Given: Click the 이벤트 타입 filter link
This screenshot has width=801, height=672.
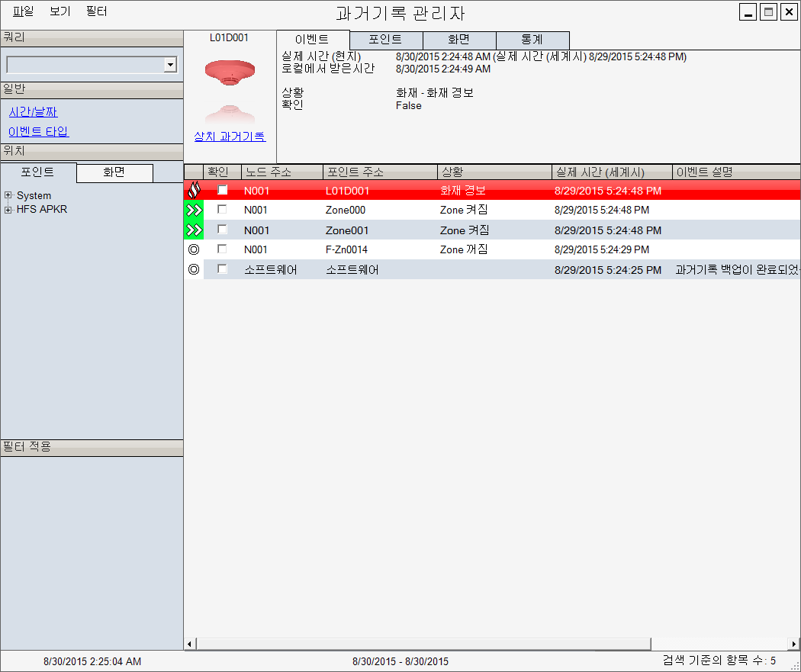Looking at the screenshot, I should pyautogui.click(x=38, y=132).
